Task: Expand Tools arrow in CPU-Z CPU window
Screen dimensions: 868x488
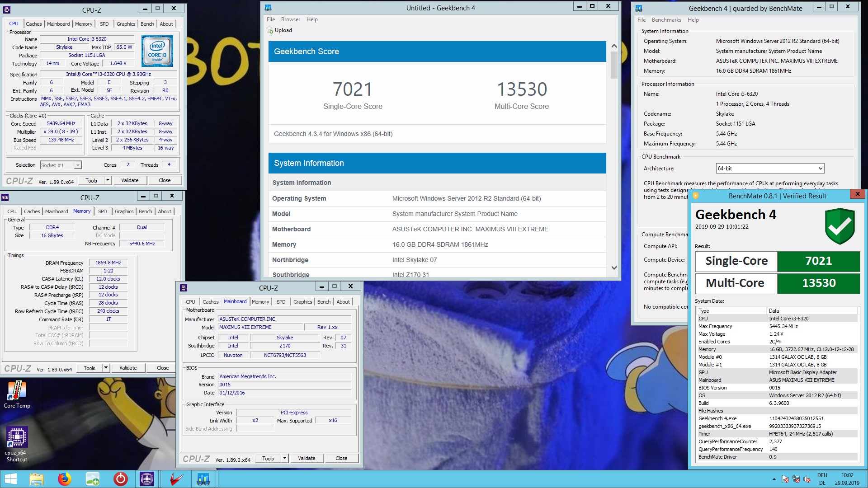Action: pos(108,180)
